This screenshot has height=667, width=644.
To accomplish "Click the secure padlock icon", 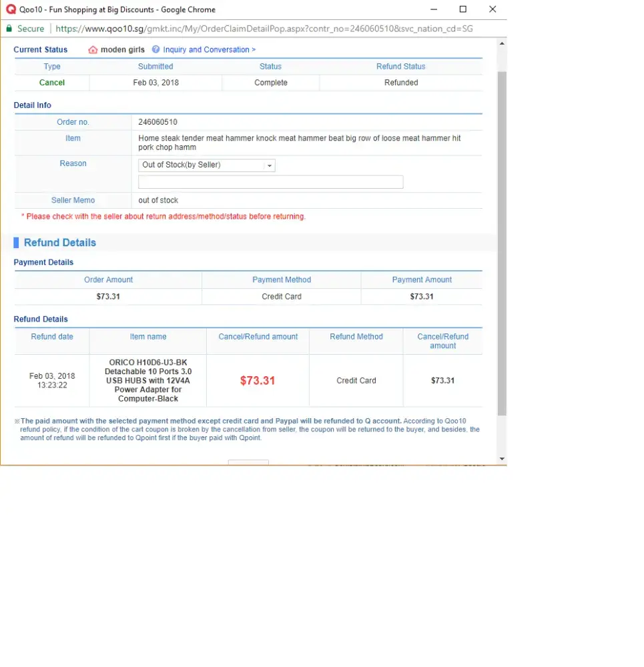I will 9,29.
